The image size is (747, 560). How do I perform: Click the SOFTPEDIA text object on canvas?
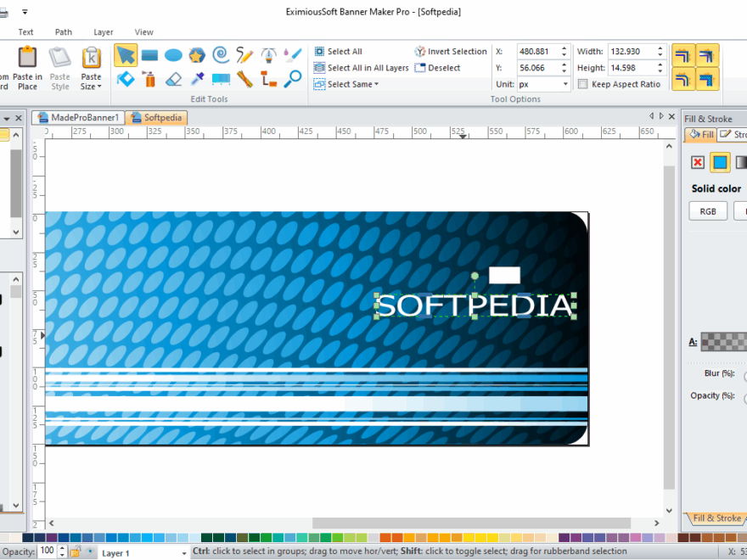point(475,305)
